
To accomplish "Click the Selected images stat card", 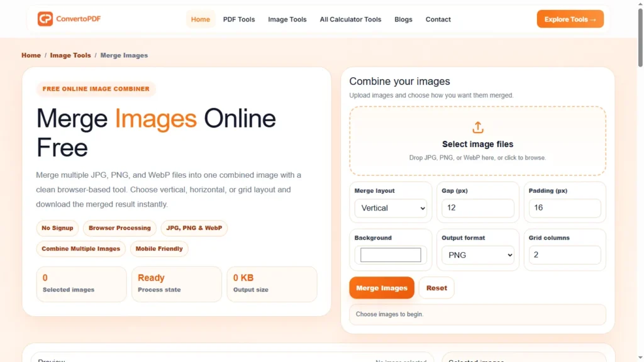I will [81, 284].
